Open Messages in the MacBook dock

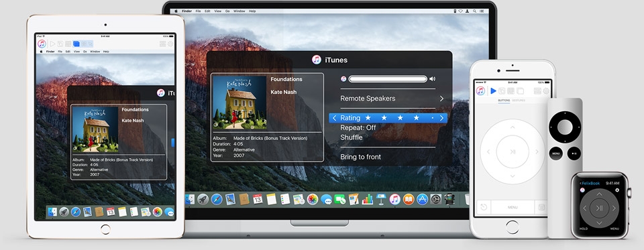(326, 200)
